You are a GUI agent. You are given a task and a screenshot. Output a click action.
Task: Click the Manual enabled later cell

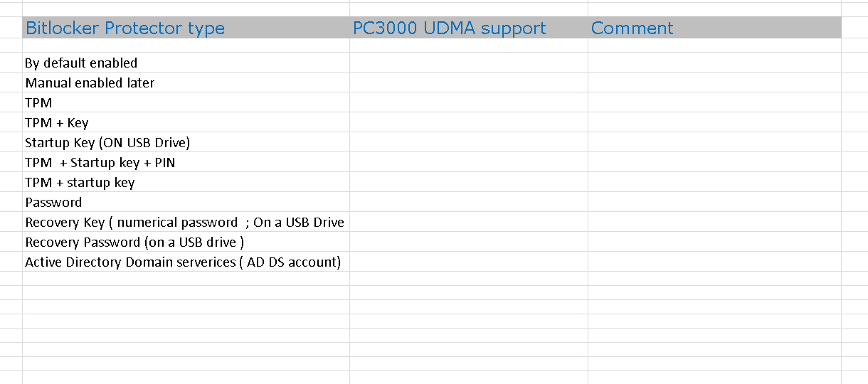[186, 82]
